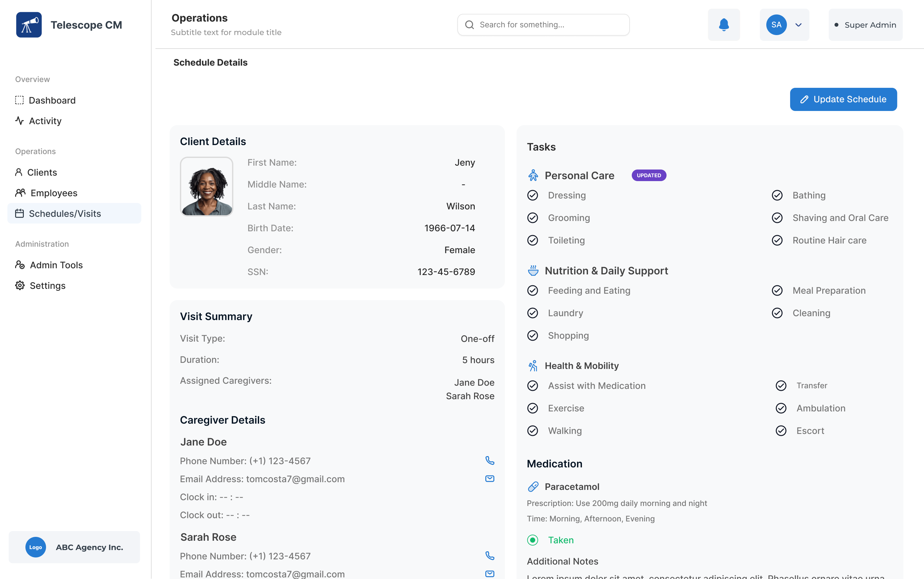Image resolution: width=924 pixels, height=579 pixels.
Task: Click the Personal Care section icon
Action: point(533,175)
